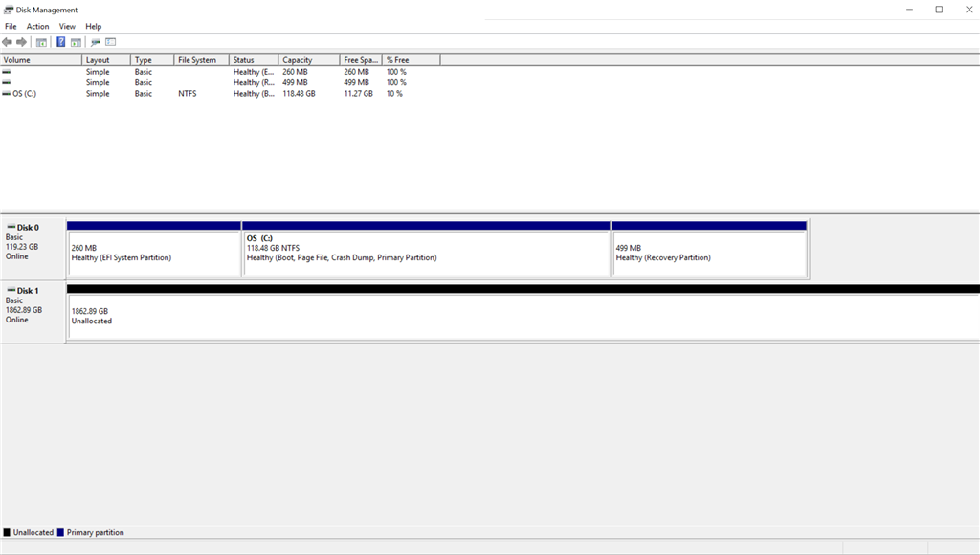
Task: Click the Disk 1 drive icon
Action: (x=11, y=290)
